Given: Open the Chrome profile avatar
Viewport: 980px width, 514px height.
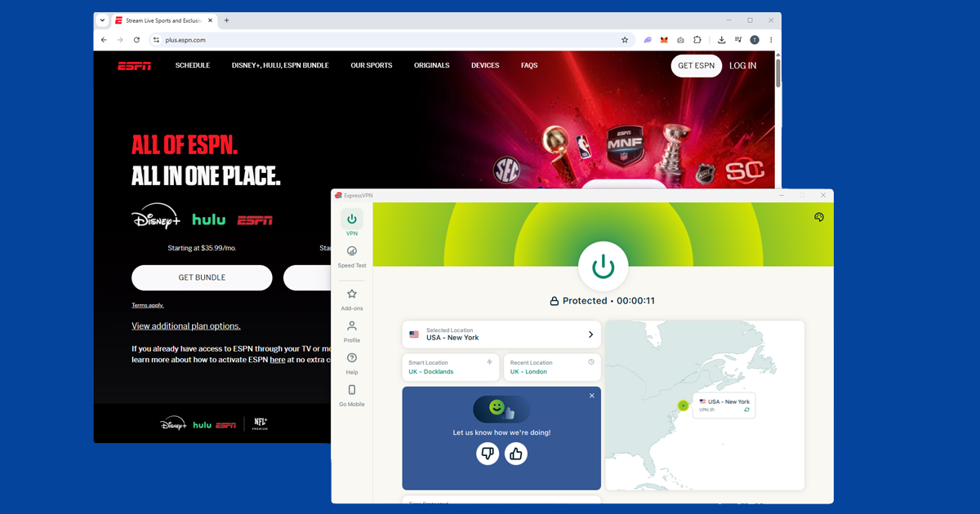Looking at the screenshot, I should point(755,39).
